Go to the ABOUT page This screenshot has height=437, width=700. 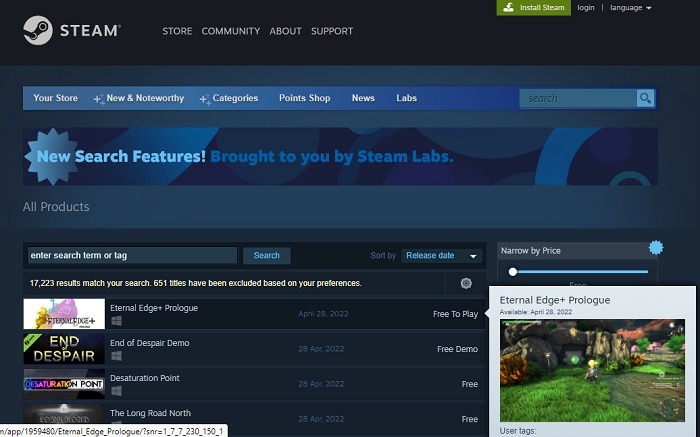(x=285, y=31)
